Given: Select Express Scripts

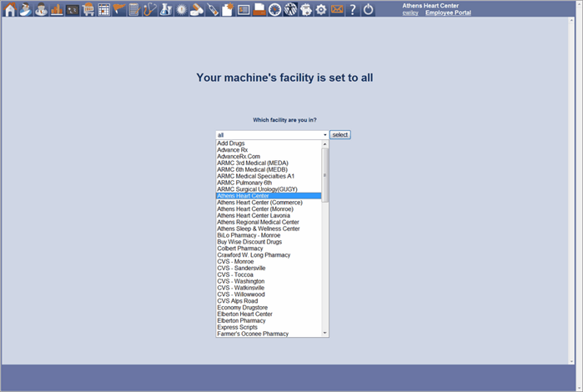Looking at the screenshot, I should (x=269, y=327).
